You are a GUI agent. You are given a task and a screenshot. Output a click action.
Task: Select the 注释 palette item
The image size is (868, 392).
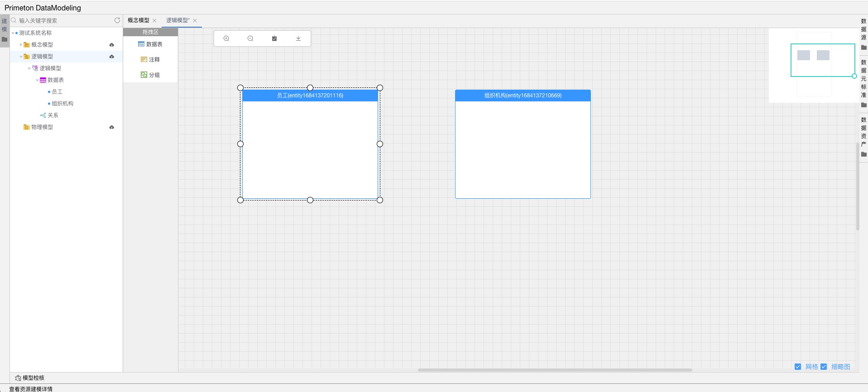tap(150, 60)
